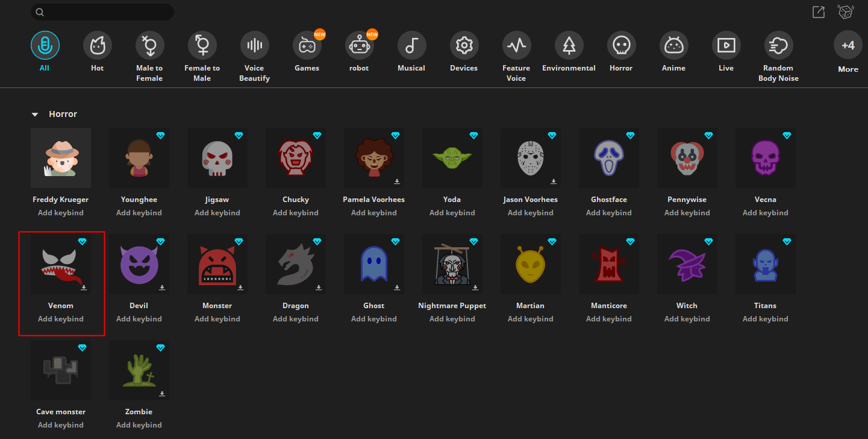Viewport: 868px width, 439px height.
Task: Select the Titans voice icon
Action: [x=766, y=264]
